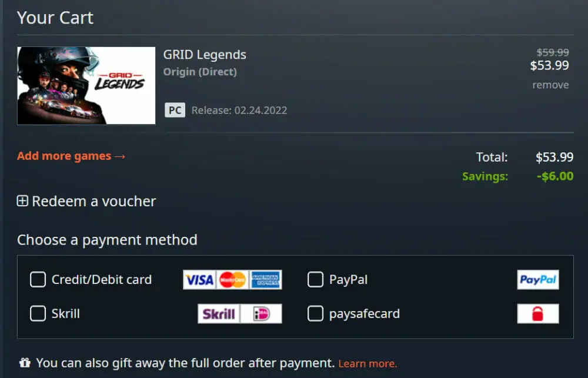Click the Visa card logo
This screenshot has height=378, width=588.
[199, 280]
